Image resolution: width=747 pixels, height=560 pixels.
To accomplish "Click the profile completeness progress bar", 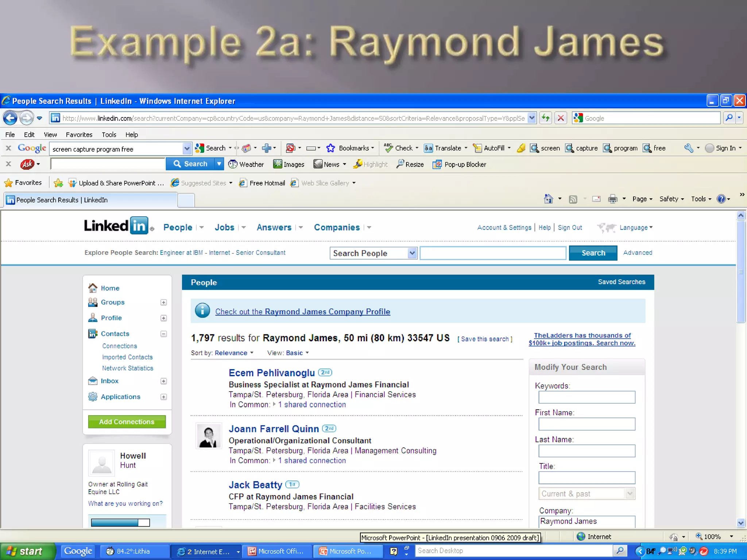I will pos(120,522).
